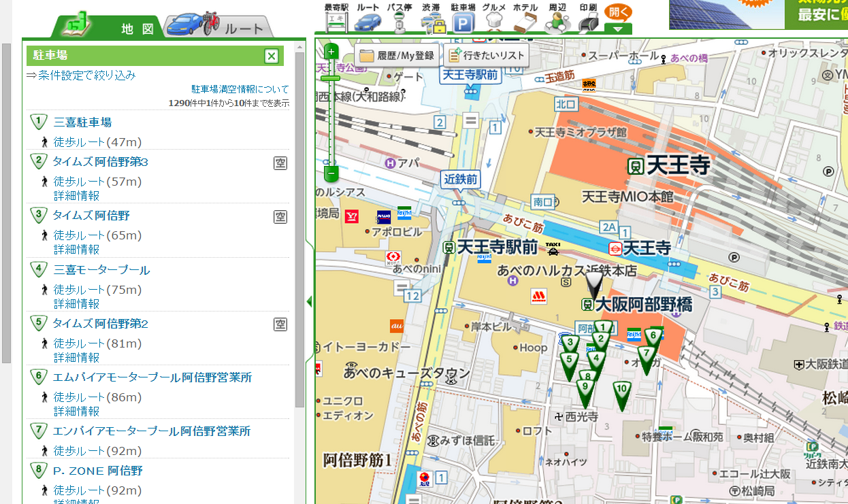Collapse side panel with green arrow handle
The width and height of the screenshot is (848, 504).
(310, 301)
